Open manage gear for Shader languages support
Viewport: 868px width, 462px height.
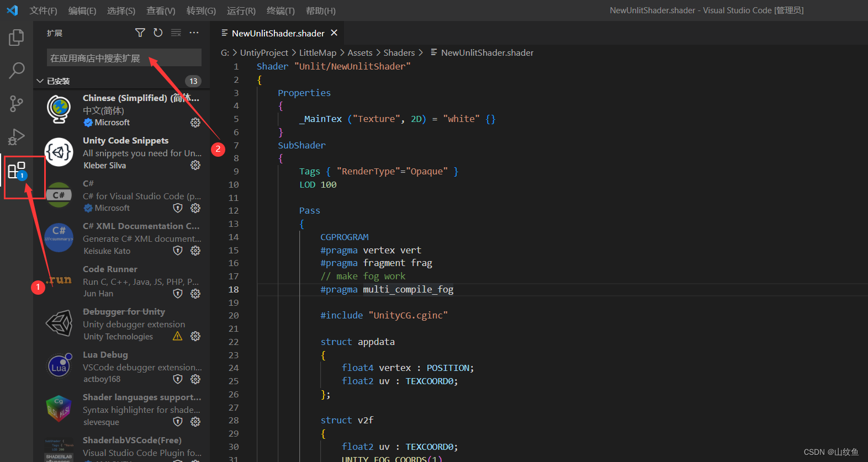pos(195,422)
